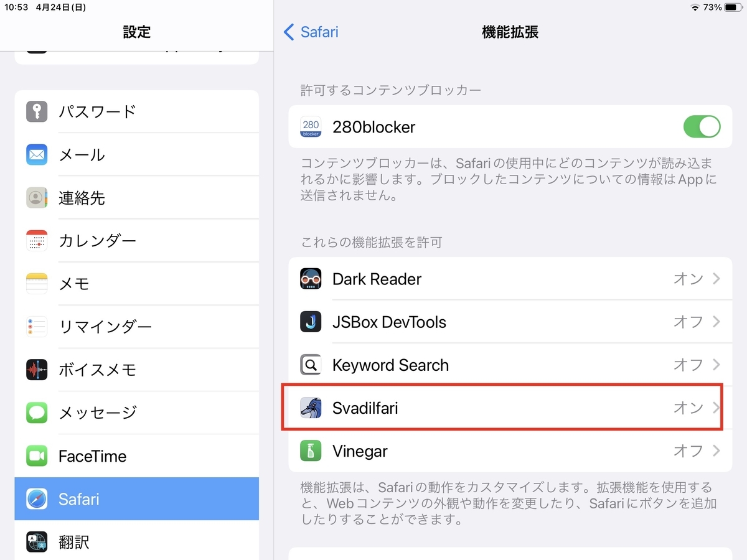Select the Keyword Search extension name
The image size is (747, 560).
pyautogui.click(x=390, y=365)
